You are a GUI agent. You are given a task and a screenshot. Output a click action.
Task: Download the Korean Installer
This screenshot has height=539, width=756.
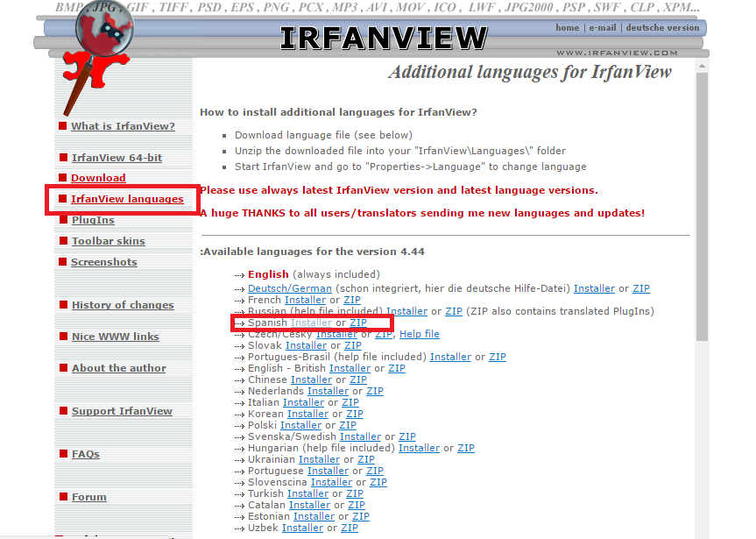(x=308, y=414)
